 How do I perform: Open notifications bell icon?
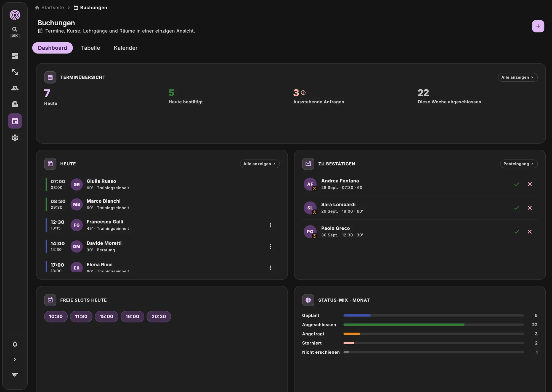click(15, 344)
